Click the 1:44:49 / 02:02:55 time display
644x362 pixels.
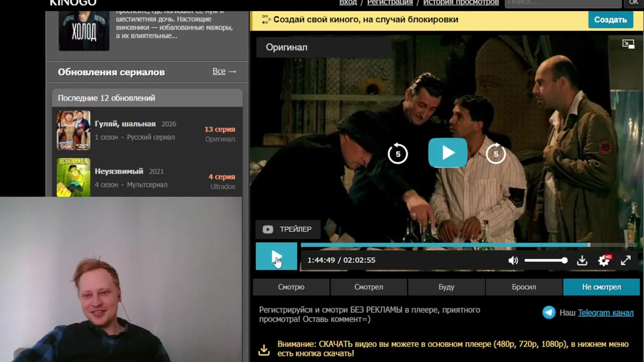click(x=341, y=260)
